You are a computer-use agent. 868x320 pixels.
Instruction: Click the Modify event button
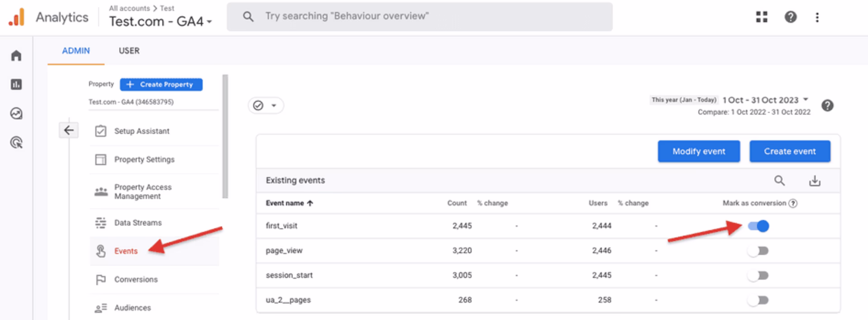pos(698,151)
